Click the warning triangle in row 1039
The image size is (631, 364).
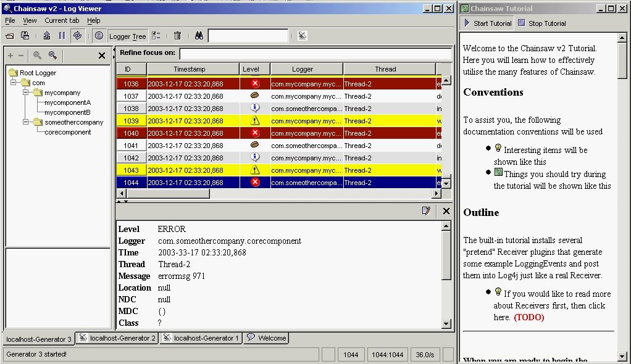tap(255, 120)
